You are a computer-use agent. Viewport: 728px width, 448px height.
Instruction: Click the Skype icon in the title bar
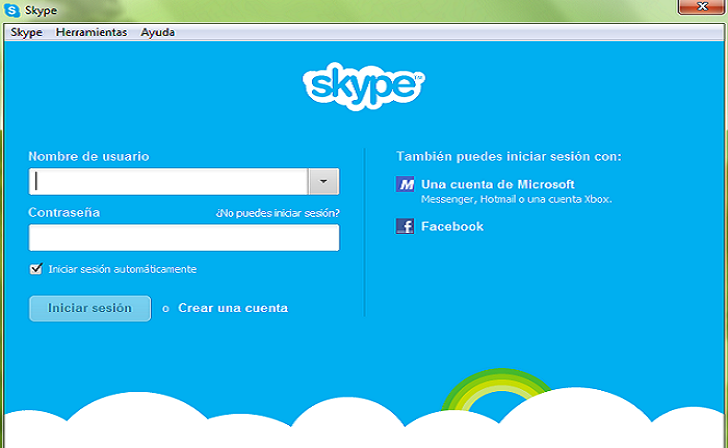[x=11, y=10]
